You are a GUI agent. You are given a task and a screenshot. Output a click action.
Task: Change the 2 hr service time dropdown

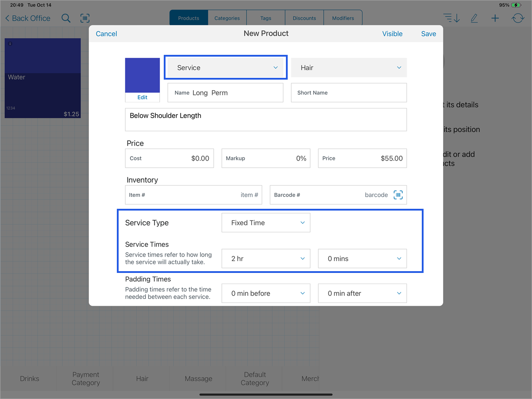pos(266,258)
